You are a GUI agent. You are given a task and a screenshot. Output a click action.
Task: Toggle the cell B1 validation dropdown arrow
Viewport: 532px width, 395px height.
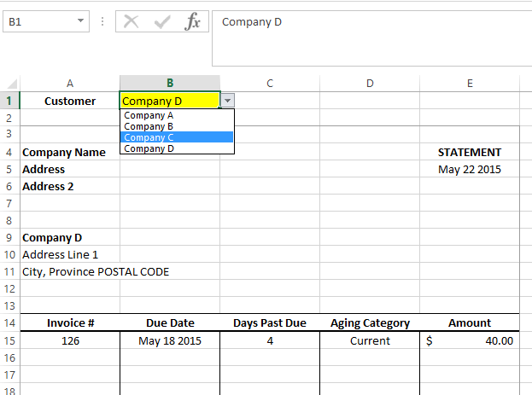[227, 101]
